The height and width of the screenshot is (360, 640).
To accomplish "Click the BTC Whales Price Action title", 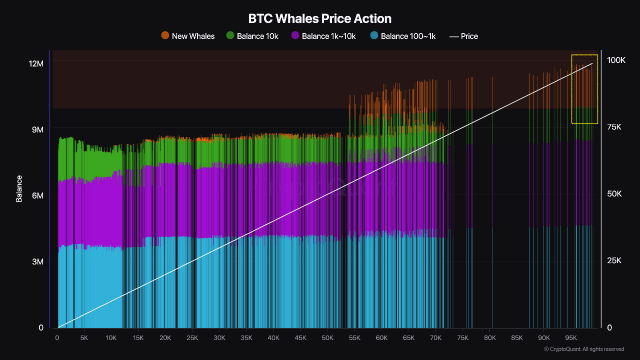I will click(320, 19).
